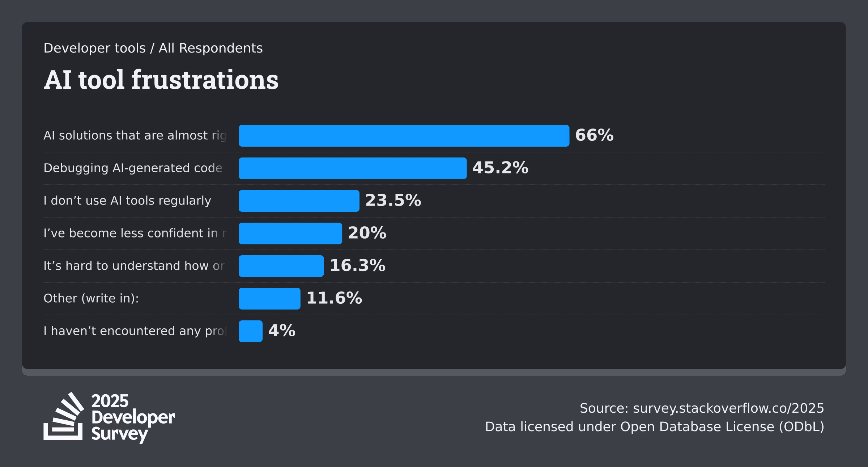Click the Other (write in) 11.6% bar

tap(269, 299)
